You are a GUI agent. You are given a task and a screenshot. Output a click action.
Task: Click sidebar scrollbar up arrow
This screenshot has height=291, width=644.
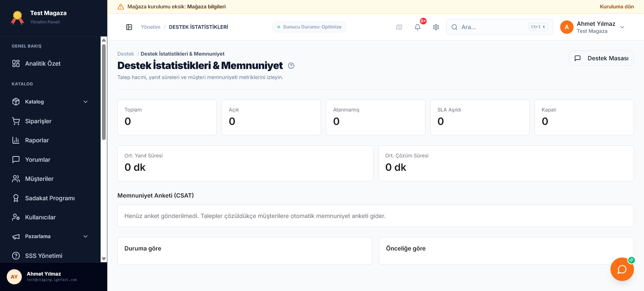[x=104, y=40]
